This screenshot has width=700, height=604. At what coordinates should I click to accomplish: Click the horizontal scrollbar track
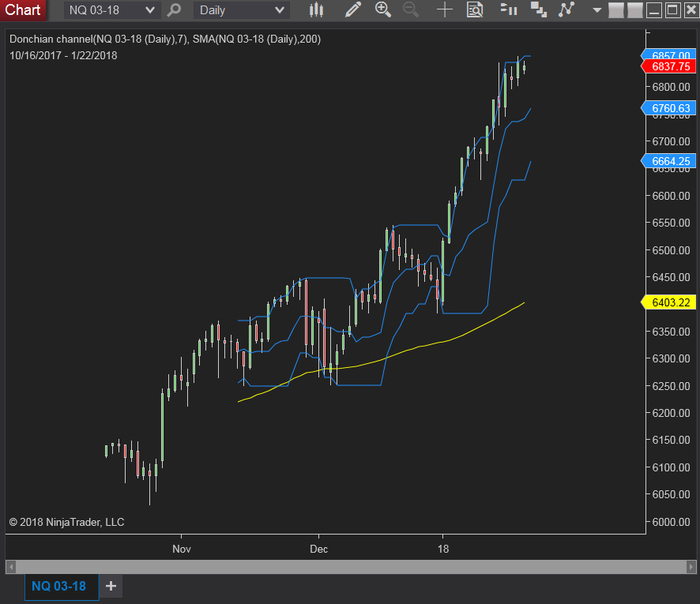click(x=351, y=567)
